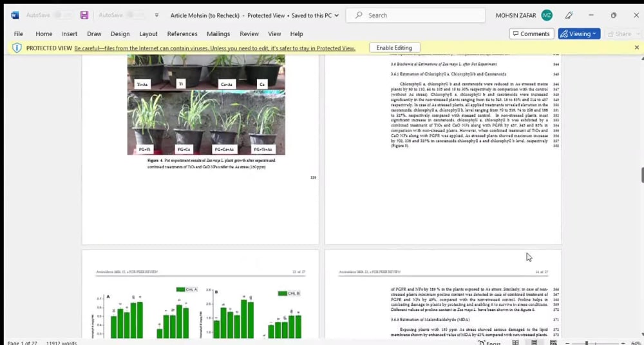Click the MOHSIN ZAFAR account name

click(516, 15)
